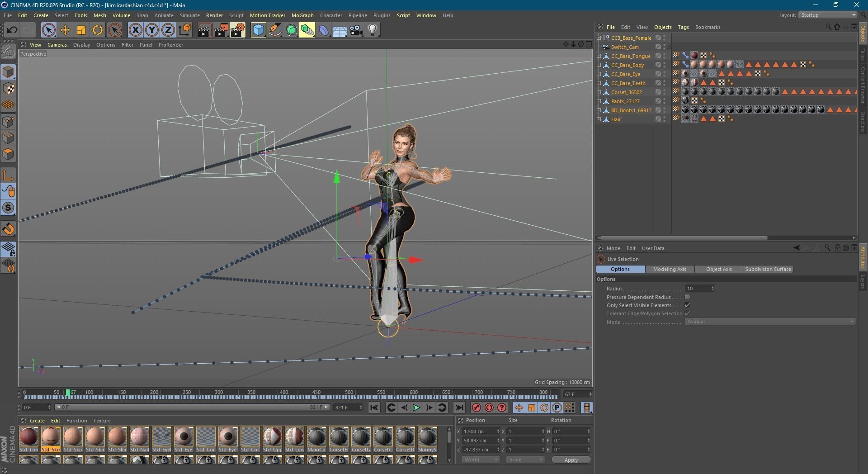This screenshot has height=474, width=868.
Task: Toggle Z axis lock
Action: (168, 30)
